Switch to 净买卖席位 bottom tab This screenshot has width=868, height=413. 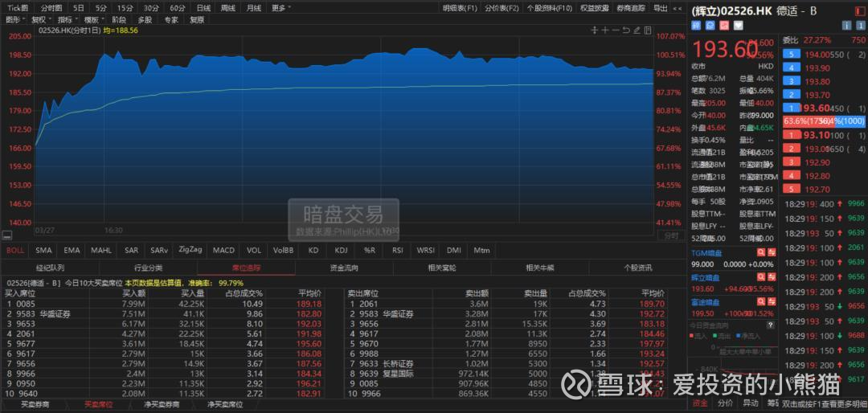(225, 405)
